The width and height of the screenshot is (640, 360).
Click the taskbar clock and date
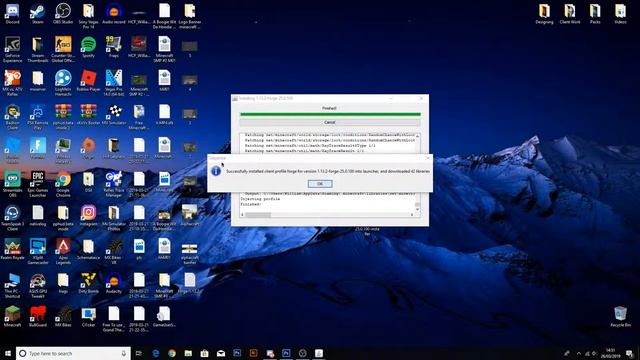pos(611,353)
